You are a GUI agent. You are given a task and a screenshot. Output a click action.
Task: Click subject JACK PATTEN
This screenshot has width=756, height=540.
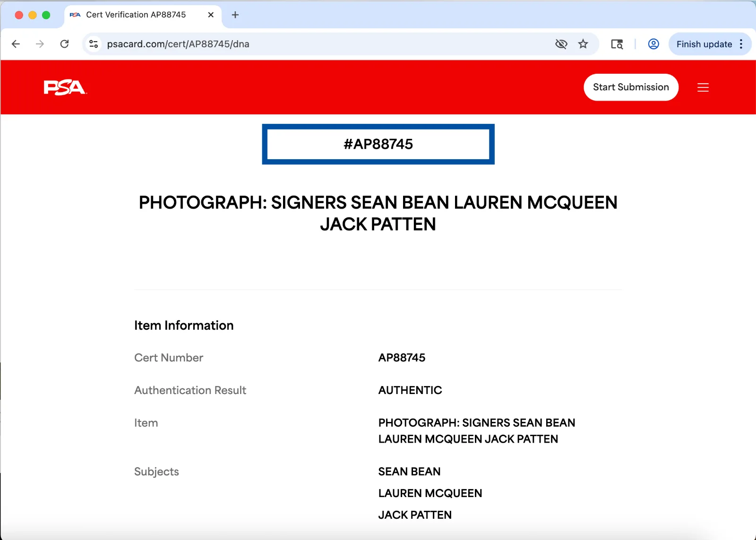[415, 515]
